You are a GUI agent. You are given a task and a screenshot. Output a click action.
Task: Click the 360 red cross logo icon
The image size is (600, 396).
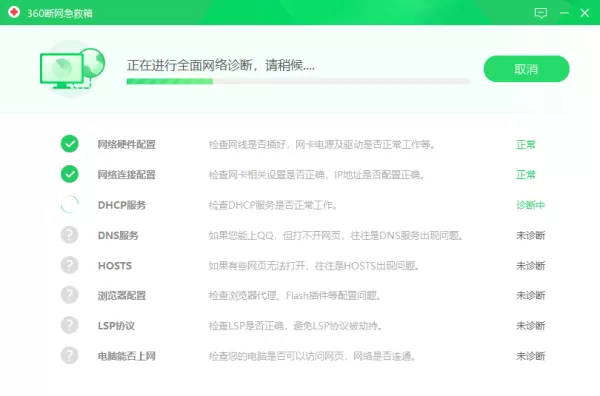(x=14, y=12)
